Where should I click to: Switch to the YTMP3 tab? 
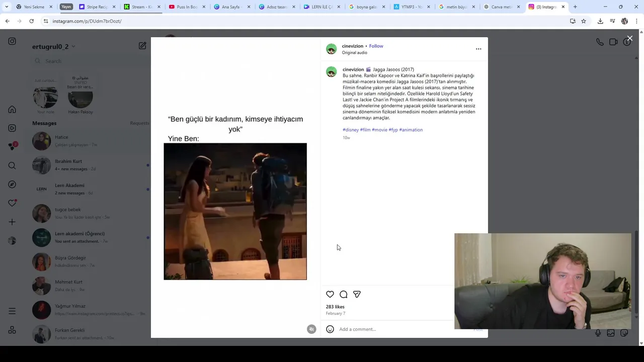coord(411,7)
